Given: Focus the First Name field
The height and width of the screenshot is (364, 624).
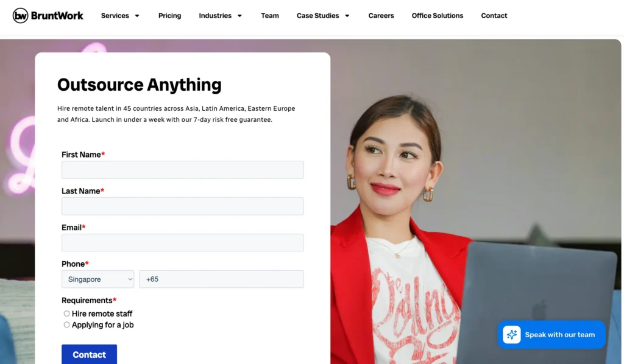Looking at the screenshot, I should click(x=183, y=170).
